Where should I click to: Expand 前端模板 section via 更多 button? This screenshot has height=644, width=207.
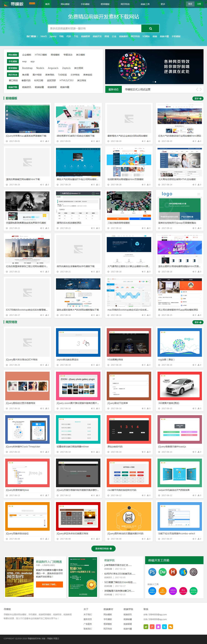pyautogui.click(x=198, y=99)
